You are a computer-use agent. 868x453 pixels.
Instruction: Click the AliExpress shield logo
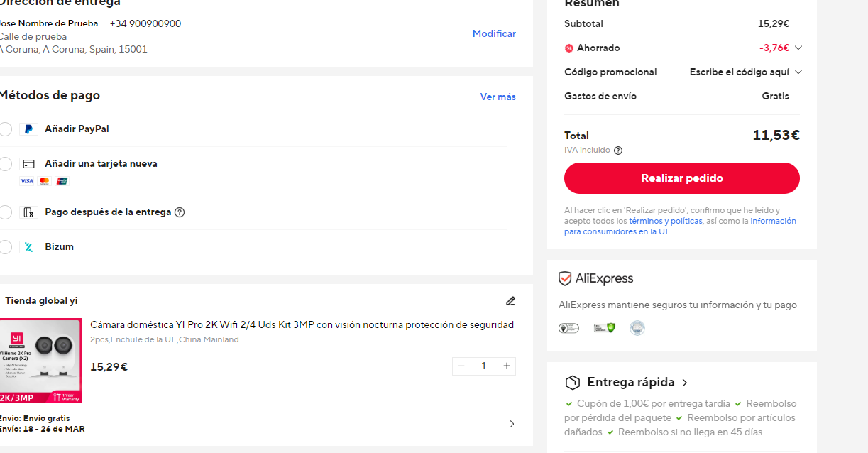tap(564, 278)
